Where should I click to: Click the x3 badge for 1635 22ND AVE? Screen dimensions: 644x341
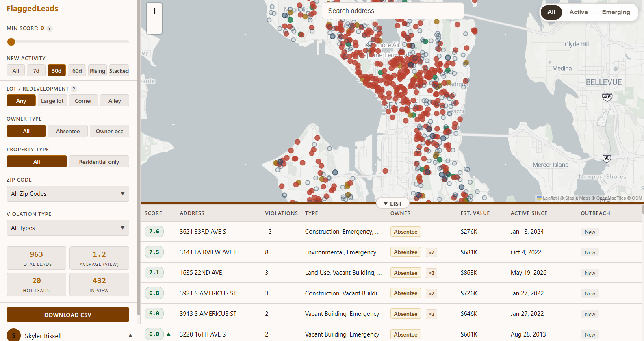point(432,273)
